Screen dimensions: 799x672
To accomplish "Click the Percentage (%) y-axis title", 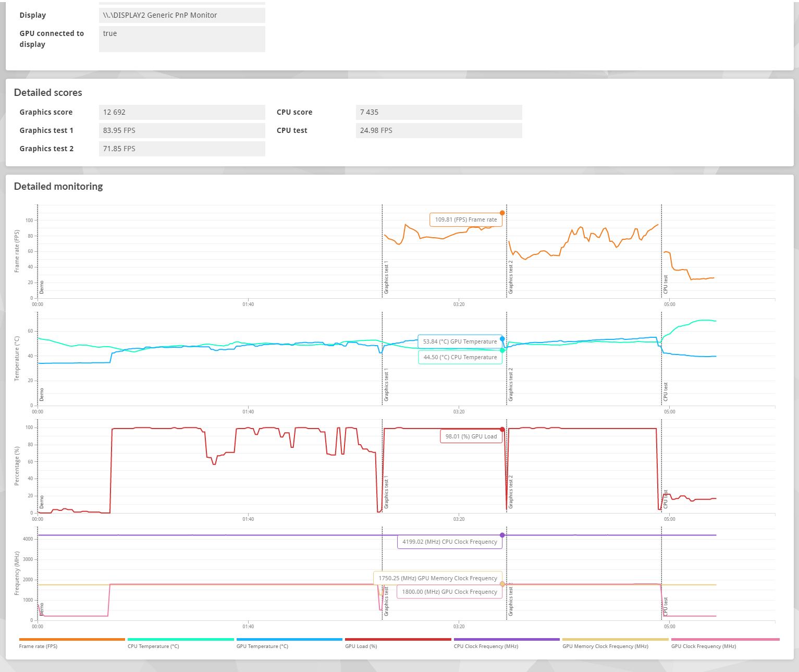I will pyautogui.click(x=17, y=466).
